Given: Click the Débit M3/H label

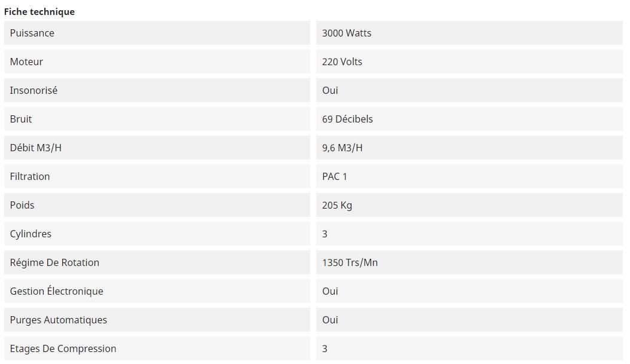Looking at the screenshot, I should coord(36,148).
